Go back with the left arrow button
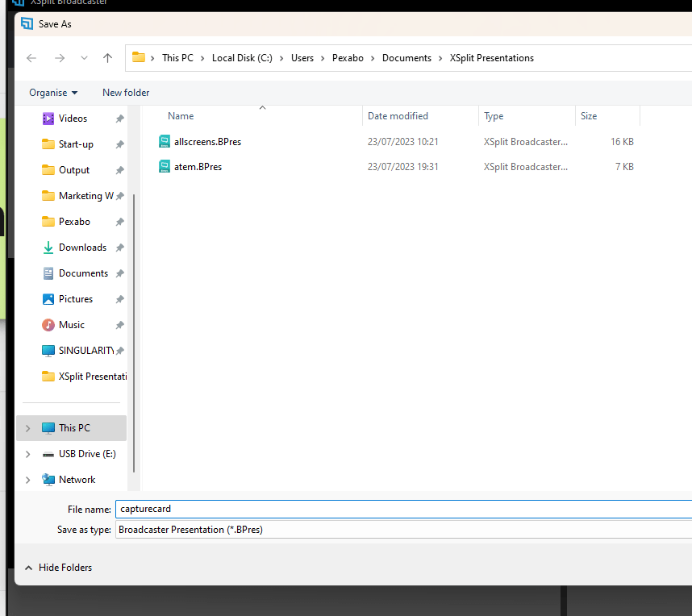Image resolution: width=692 pixels, height=616 pixels. coord(31,58)
